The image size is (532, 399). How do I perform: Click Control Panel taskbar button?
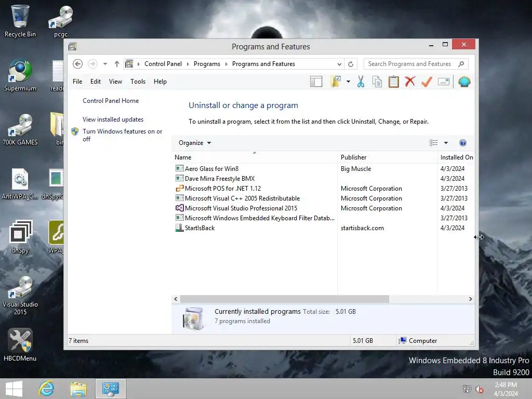click(x=111, y=389)
